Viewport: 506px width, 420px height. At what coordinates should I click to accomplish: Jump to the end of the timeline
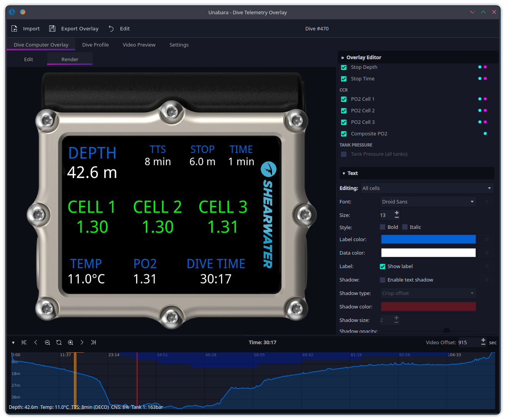(93, 342)
